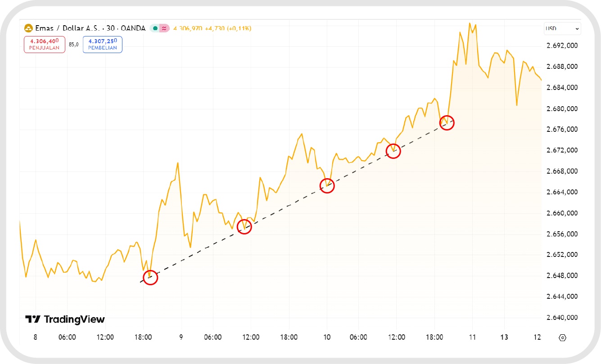Screen dimensions: 601x364
Task: Click date label 11 on time axis
Action: tap(472, 337)
